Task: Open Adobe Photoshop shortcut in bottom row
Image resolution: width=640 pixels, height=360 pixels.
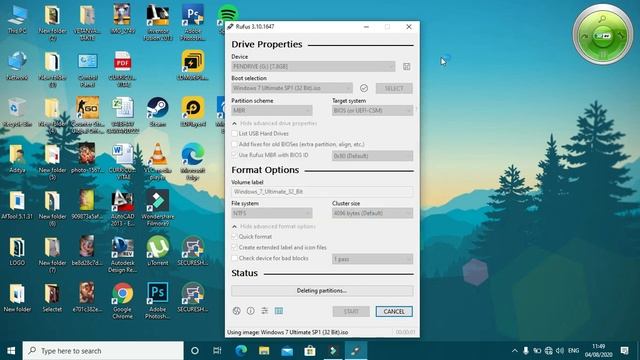Action: [x=158, y=300]
